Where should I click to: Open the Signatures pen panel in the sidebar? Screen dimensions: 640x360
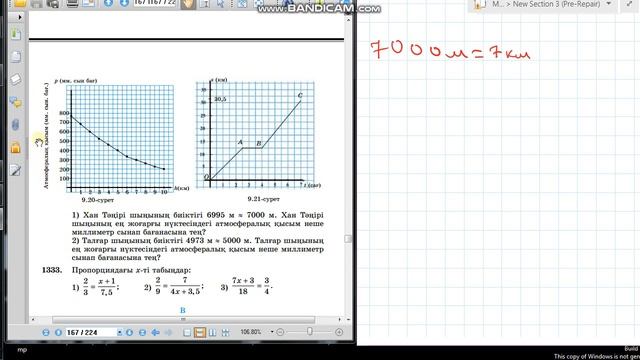(16, 170)
